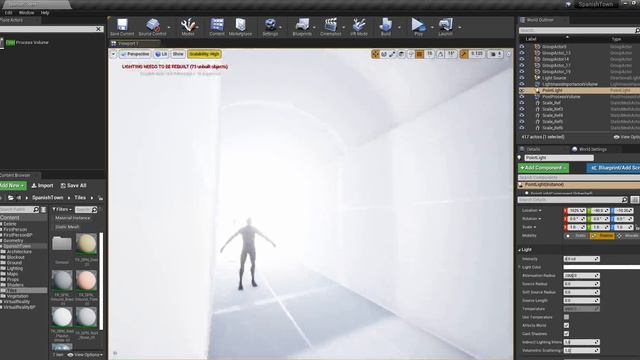The width and height of the screenshot is (640, 360).
Task: Activate VR Mode in the toolbar
Action: pos(359,27)
